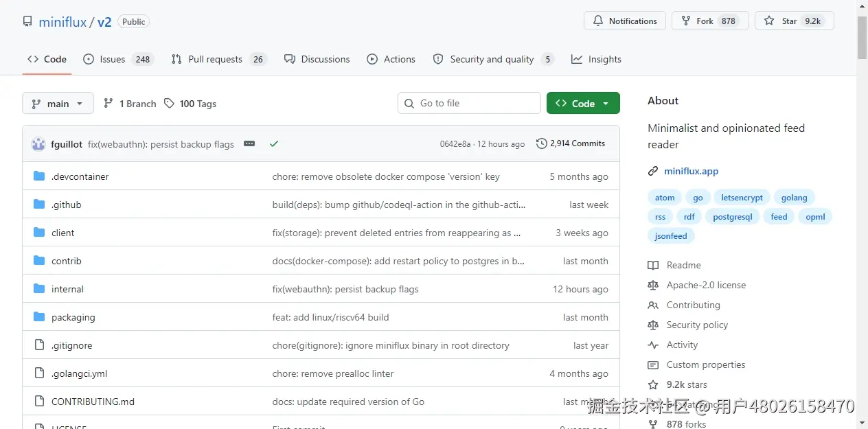868x429 pixels.
Task: Open the main branch dropdown
Action: click(58, 104)
